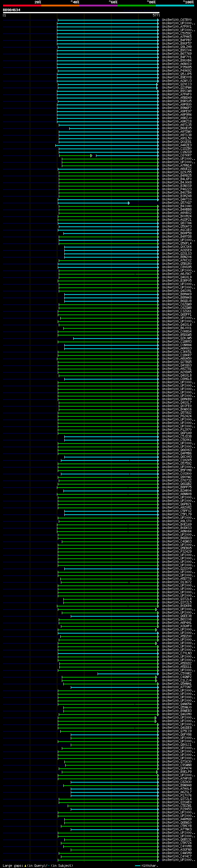This screenshot has width=197, height=868.
Task: Select hit UniRef100_Q8ITA4
Action: pos(176,223)
